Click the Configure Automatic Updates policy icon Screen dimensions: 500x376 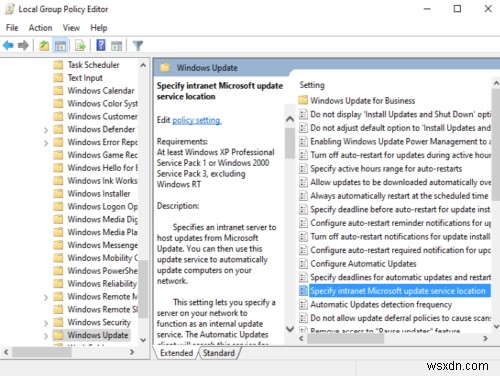(303, 264)
